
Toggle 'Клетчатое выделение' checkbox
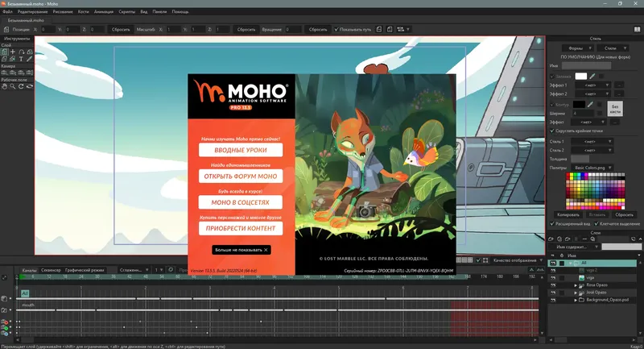click(597, 223)
